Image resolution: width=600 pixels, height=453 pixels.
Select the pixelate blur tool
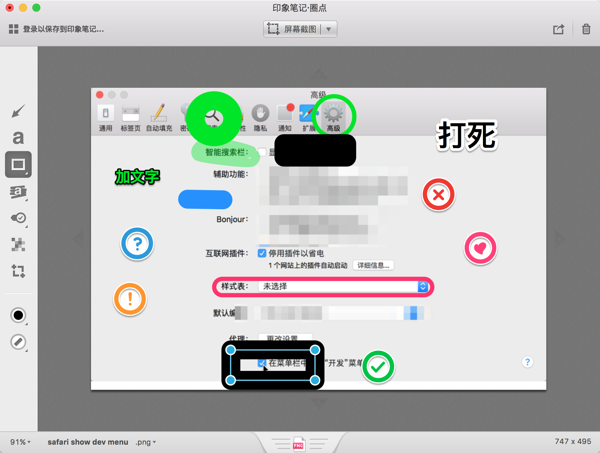[18, 244]
